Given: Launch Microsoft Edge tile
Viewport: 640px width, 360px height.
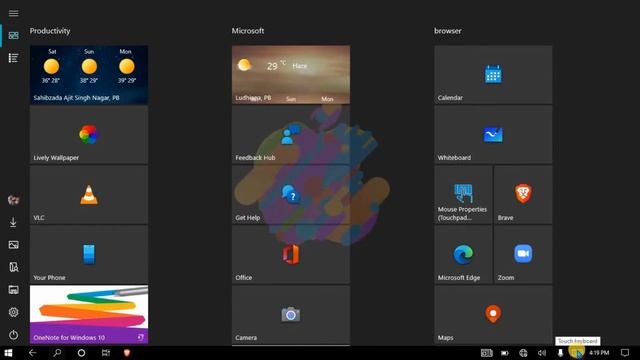Looking at the screenshot, I should pos(463,254).
